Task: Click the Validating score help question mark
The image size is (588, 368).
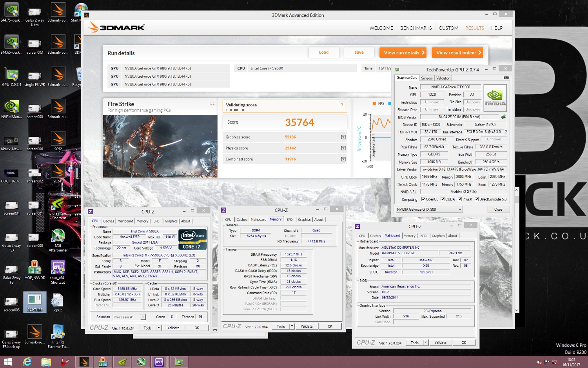Action: [x=342, y=105]
